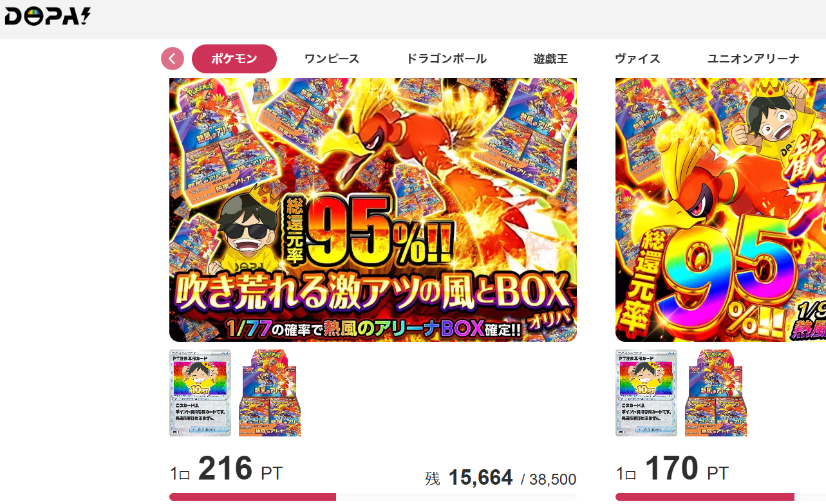
Task: Select the ポケモン category tab
Action: (234, 59)
